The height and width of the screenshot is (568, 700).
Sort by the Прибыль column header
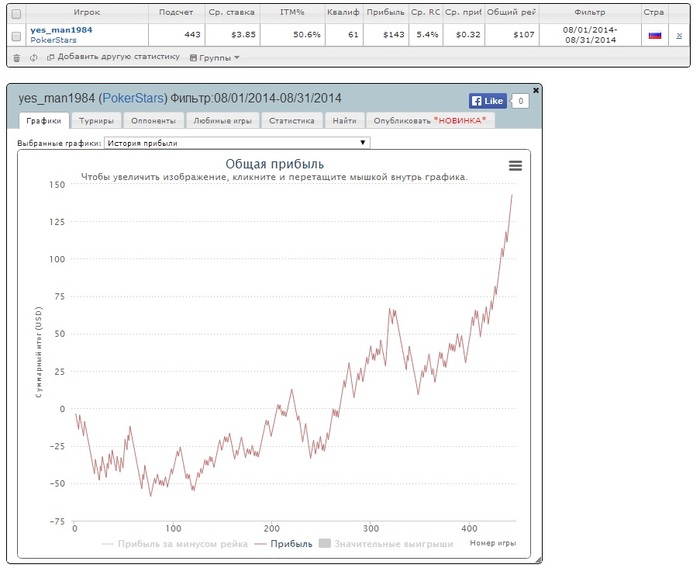(386, 13)
